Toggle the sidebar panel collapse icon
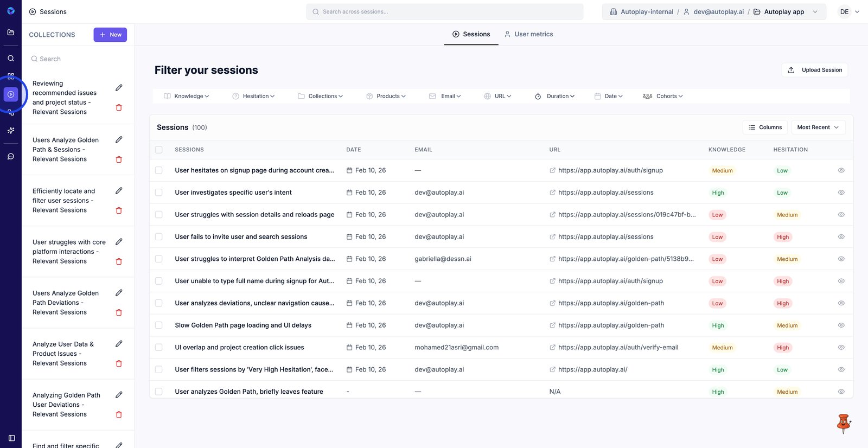 (x=11, y=438)
